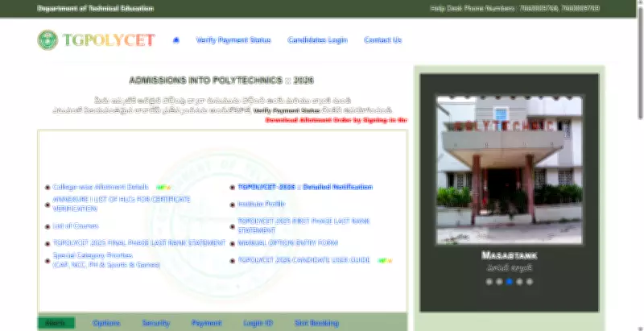Select the active third carousel dot
Image resolution: width=644 pixels, height=331 pixels.
(510, 282)
